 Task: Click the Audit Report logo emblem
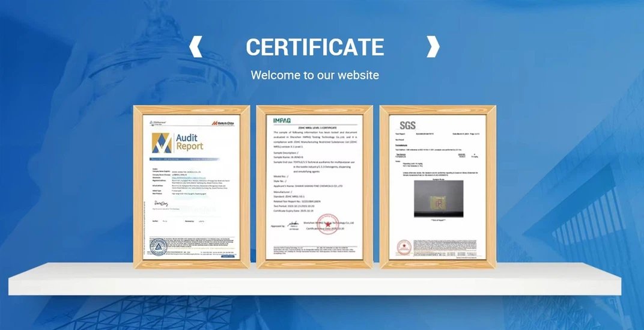[x=162, y=142]
